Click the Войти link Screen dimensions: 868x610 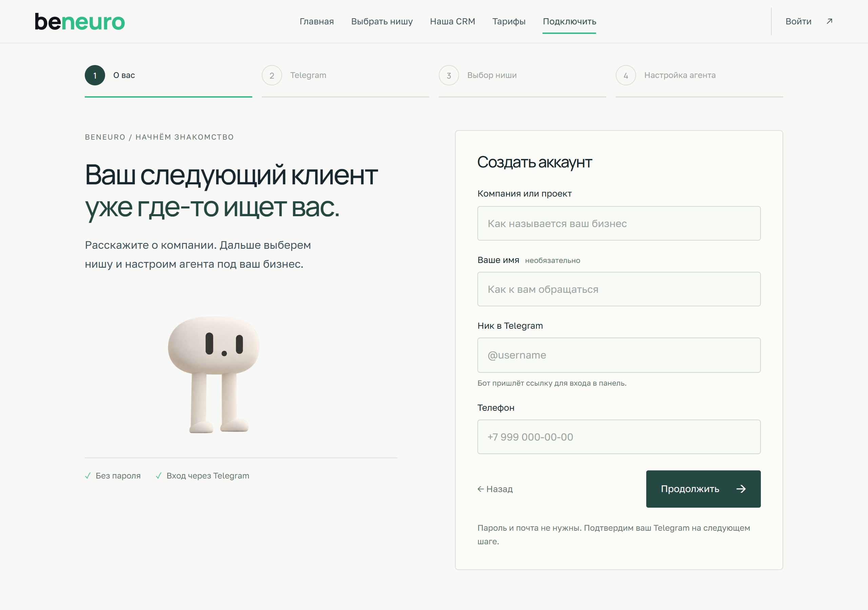(x=798, y=22)
